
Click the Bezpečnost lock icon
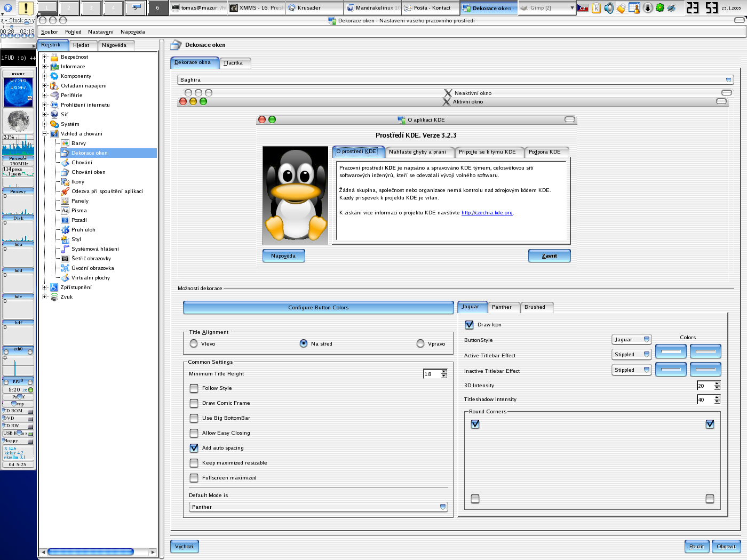54,57
